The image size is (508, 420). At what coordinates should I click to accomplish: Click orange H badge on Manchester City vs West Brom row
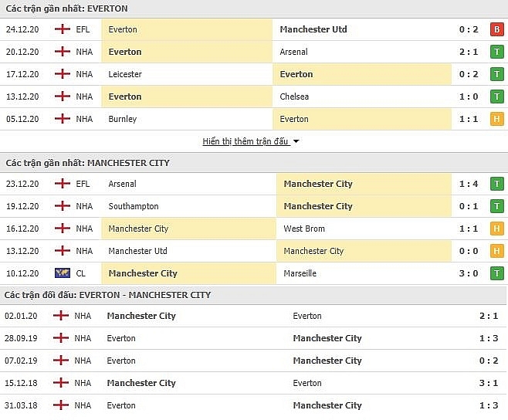pos(496,229)
